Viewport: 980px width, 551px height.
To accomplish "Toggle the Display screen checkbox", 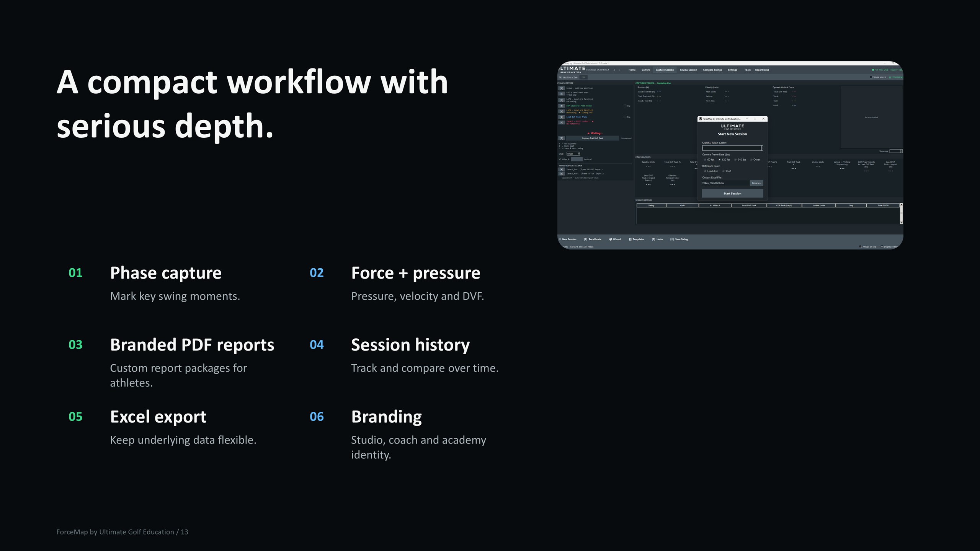I will pos(882,247).
